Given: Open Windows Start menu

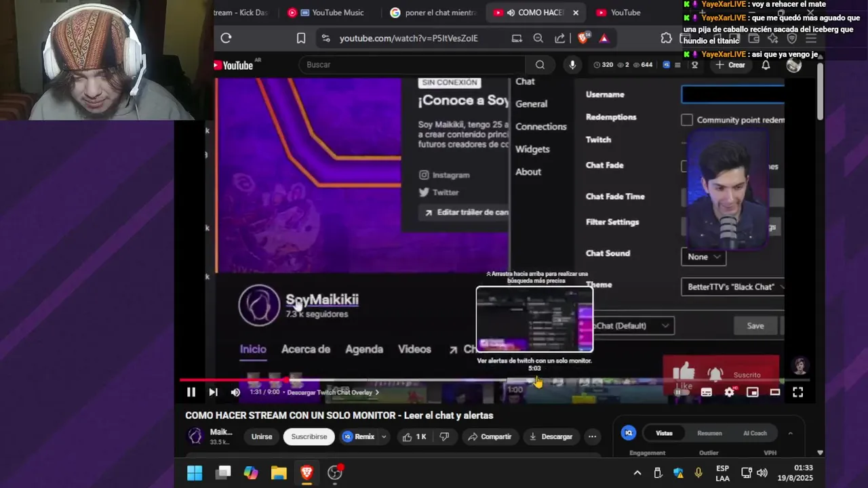Looking at the screenshot, I should coord(195,473).
